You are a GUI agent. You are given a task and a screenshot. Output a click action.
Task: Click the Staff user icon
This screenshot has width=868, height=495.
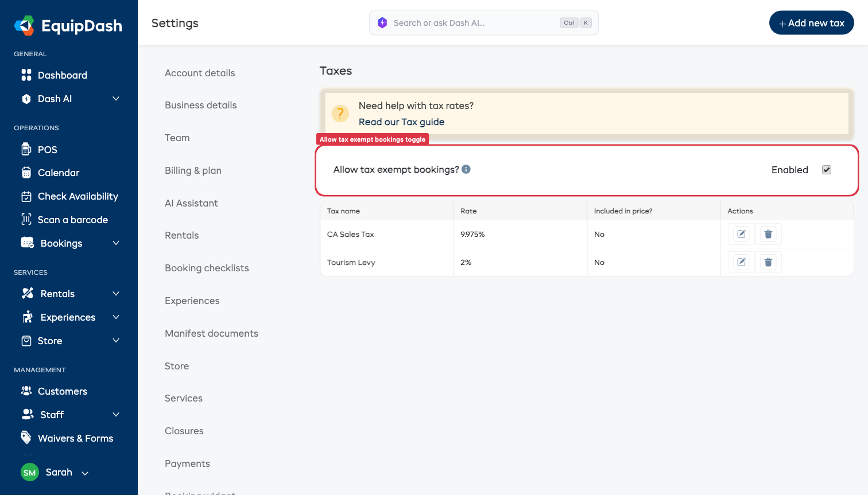coord(28,414)
